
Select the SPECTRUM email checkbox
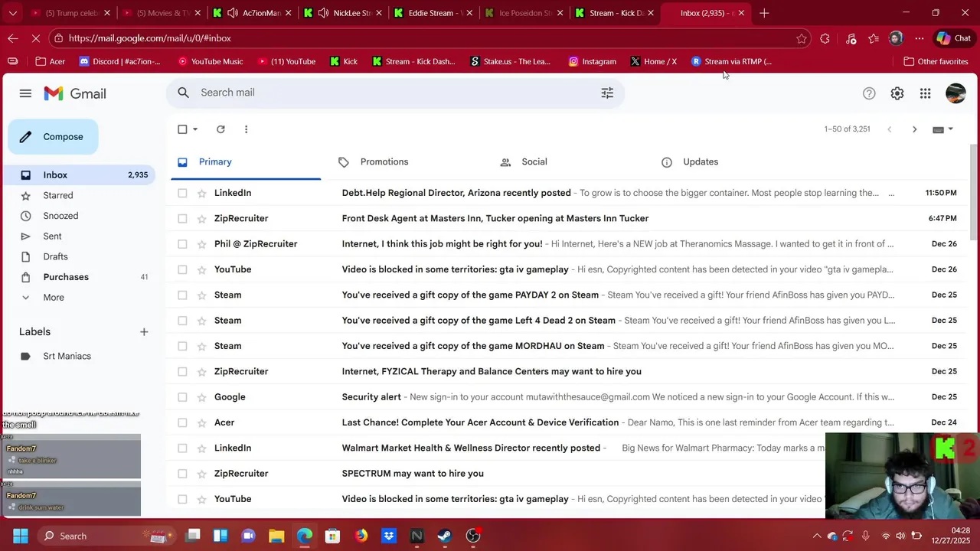[182, 474]
